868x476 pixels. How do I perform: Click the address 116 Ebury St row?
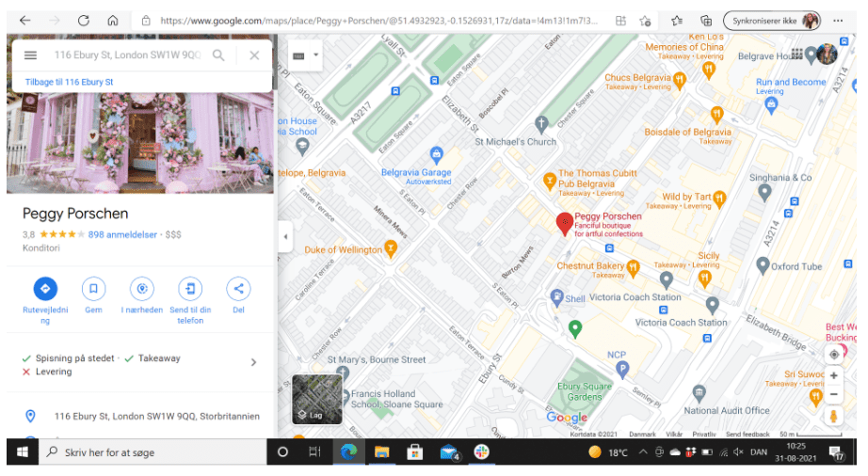141,417
